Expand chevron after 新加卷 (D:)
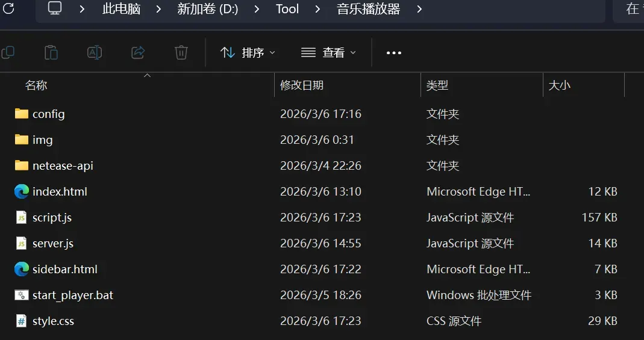Screen dimensions: 644x340 point(257,8)
